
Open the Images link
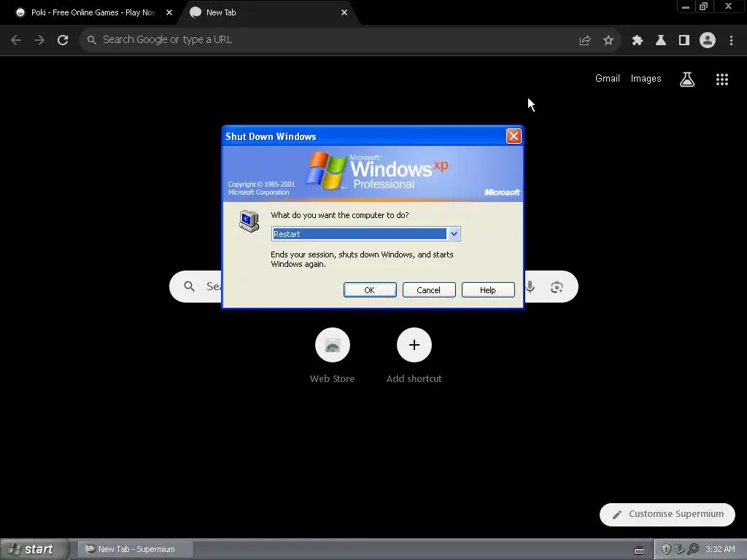tap(646, 79)
